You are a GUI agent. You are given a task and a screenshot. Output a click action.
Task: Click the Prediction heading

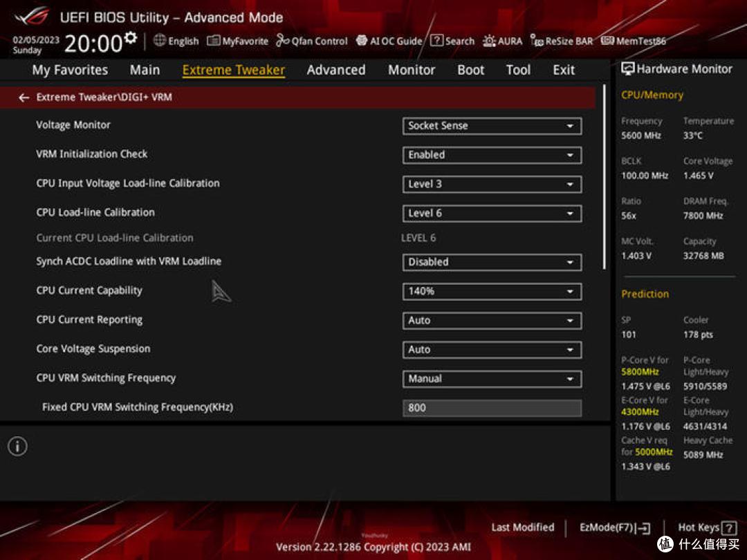[645, 295]
